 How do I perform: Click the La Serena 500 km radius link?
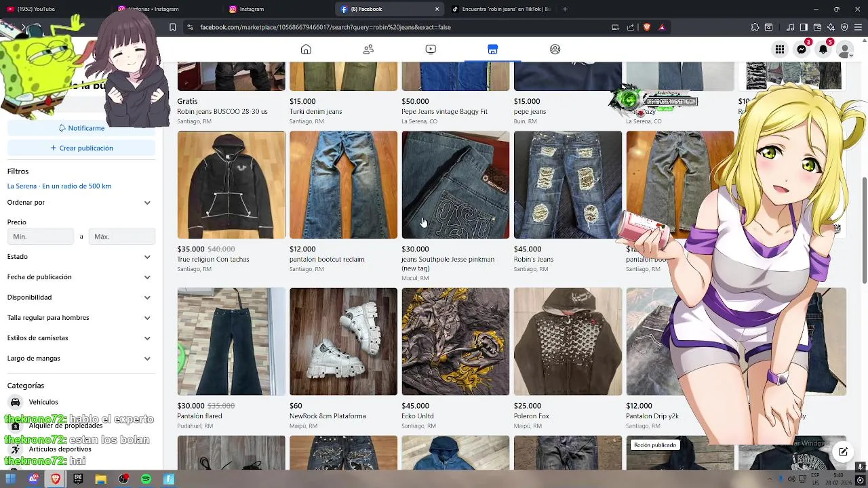(x=59, y=186)
